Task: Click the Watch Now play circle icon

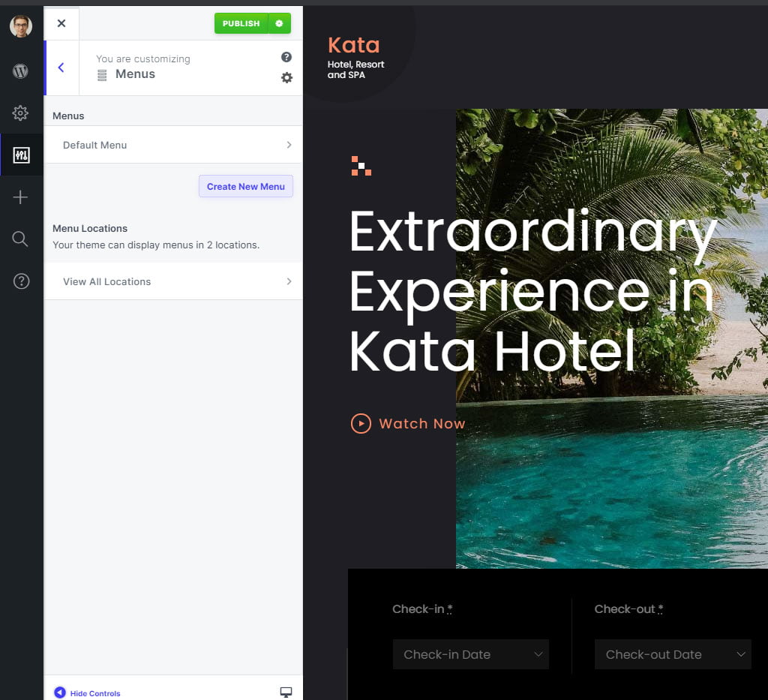Action: (361, 424)
